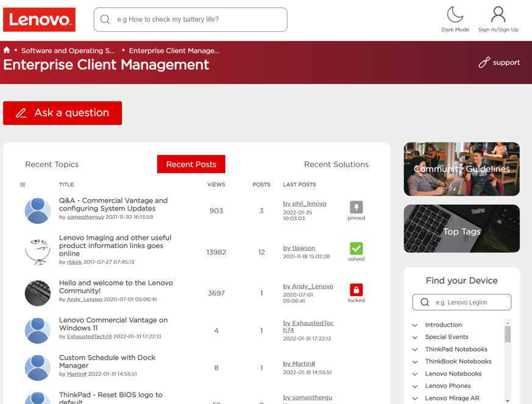The image size is (532, 404).
Task: Click the POSTS column header
Action: pos(261,185)
